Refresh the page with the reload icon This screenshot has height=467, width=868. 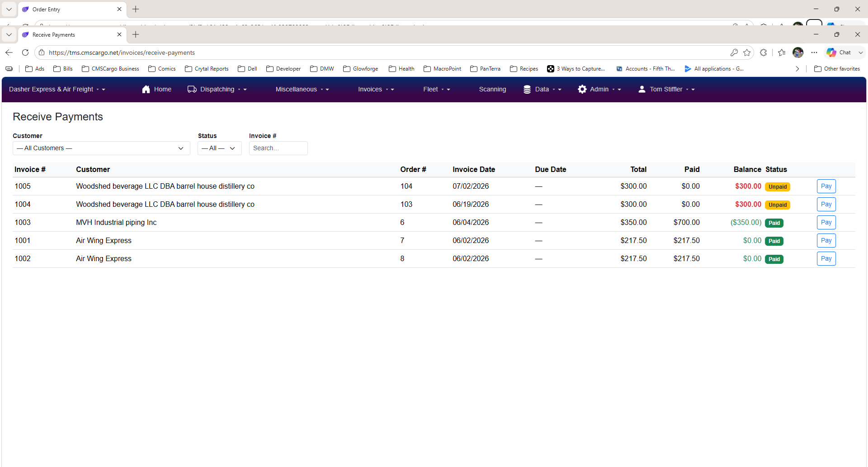(x=25, y=52)
